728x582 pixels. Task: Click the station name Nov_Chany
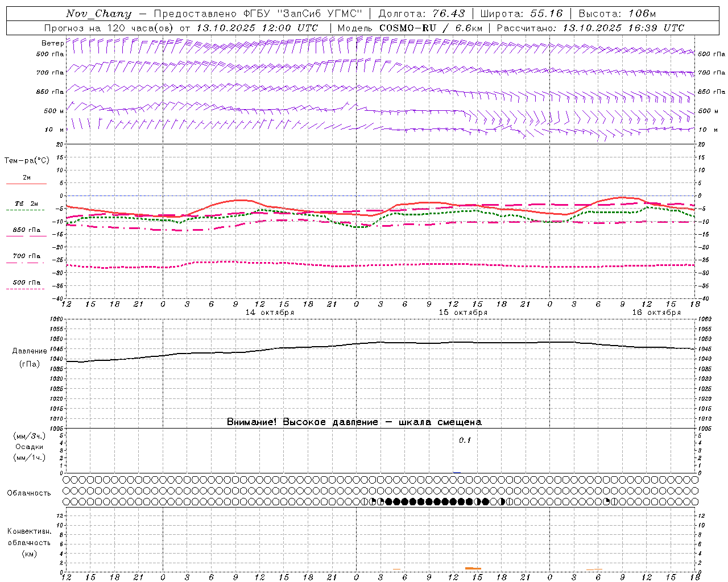pyautogui.click(x=98, y=14)
